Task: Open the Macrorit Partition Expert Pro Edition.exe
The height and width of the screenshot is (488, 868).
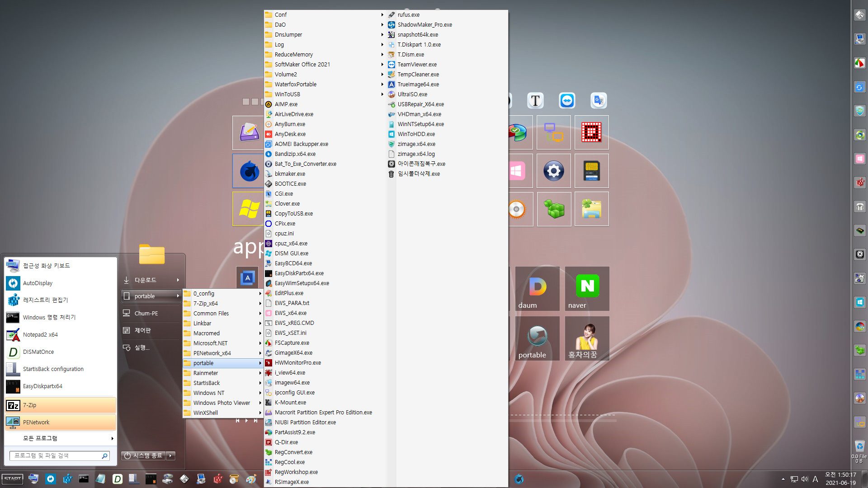Action: click(323, 413)
